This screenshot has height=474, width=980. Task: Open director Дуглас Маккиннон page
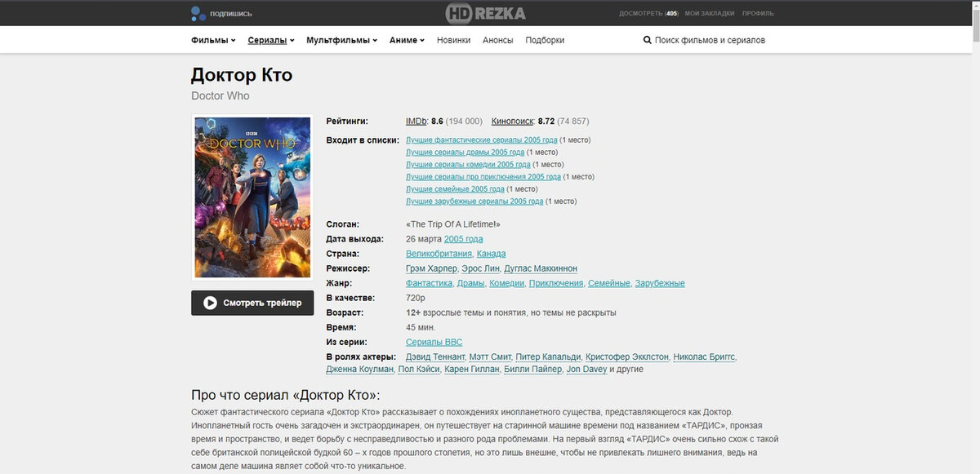pos(540,268)
